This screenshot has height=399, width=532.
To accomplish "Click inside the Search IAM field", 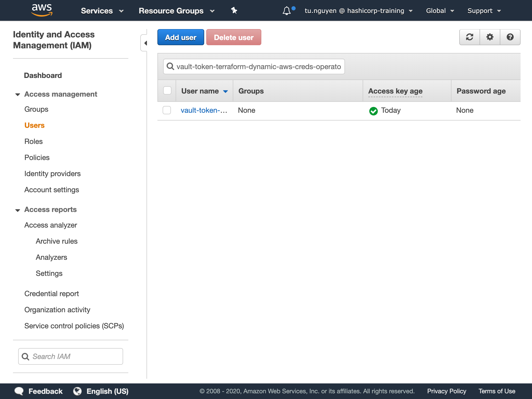I will pyautogui.click(x=70, y=356).
